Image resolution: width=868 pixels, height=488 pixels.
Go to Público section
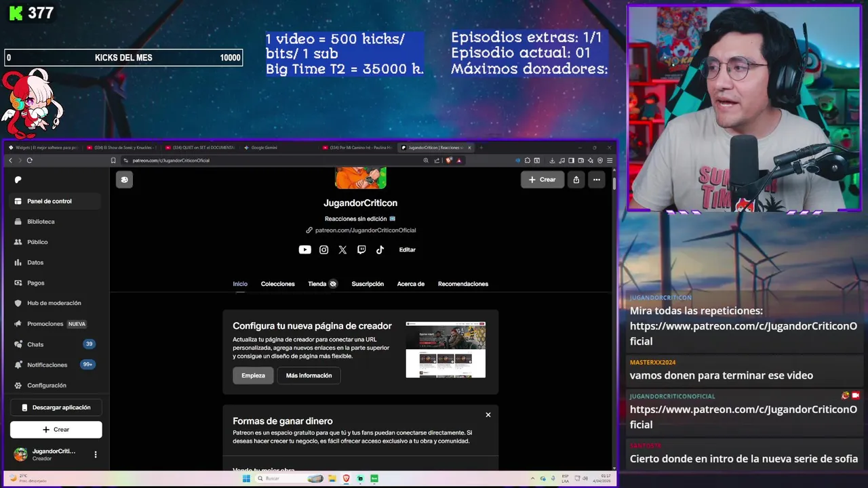(x=56, y=242)
